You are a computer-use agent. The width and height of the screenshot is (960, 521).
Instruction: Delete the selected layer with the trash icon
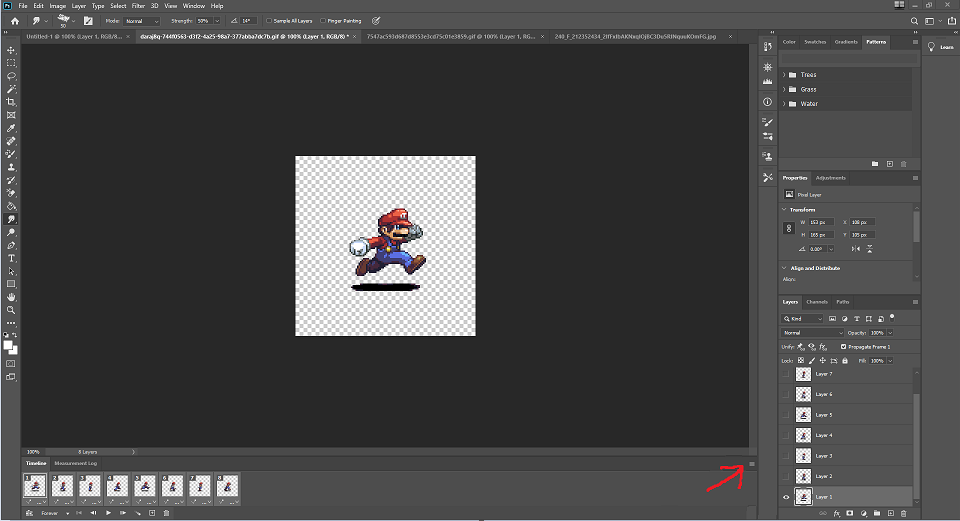tap(904, 514)
